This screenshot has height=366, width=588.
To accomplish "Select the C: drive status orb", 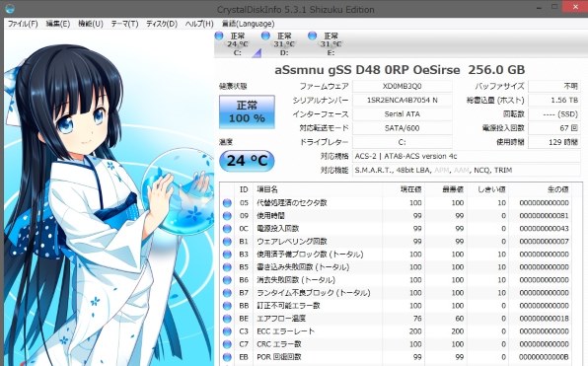I will (x=219, y=36).
